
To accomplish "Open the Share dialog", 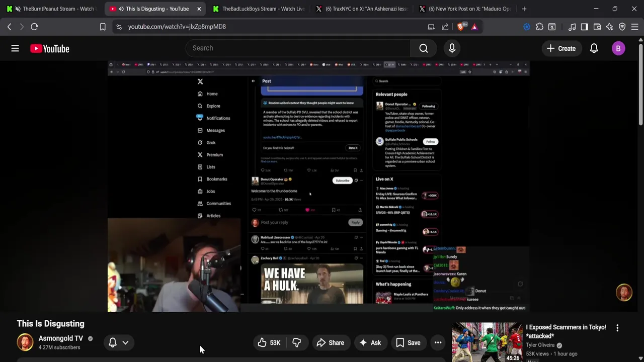I will coord(330,343).
